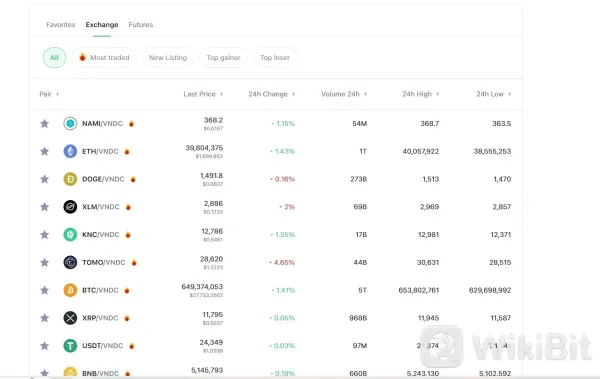
Task: Click the flame icon beside XRP/VNDC
Action: pos(127,318)
